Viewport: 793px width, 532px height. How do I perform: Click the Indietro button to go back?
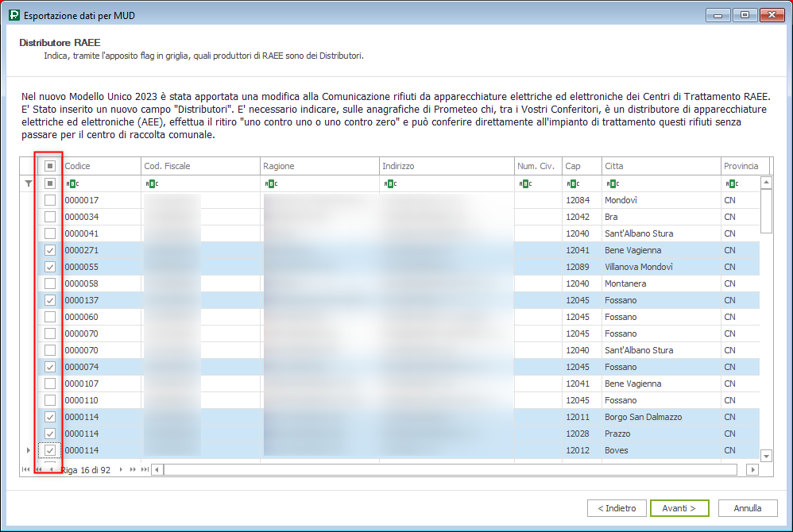[x=617, y=508]
